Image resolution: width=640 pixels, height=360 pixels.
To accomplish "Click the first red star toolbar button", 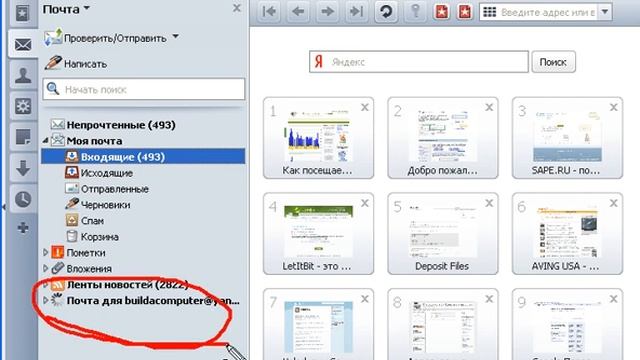I will pos(441,11).
